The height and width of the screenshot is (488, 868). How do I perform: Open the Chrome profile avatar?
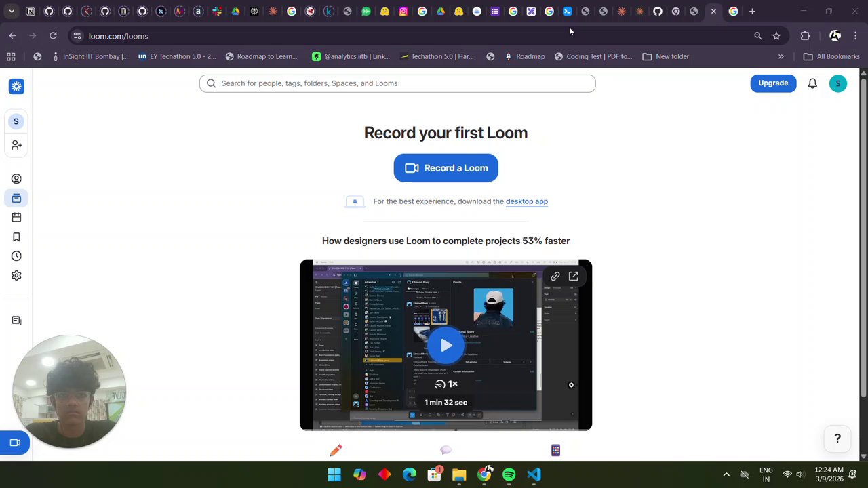click(x=835, y=36)
